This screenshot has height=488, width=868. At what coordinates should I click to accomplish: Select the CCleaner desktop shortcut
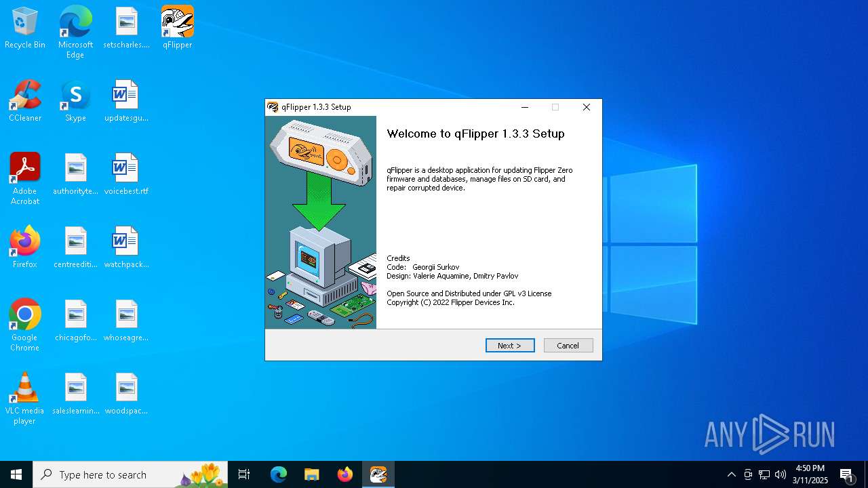point(25,101)
